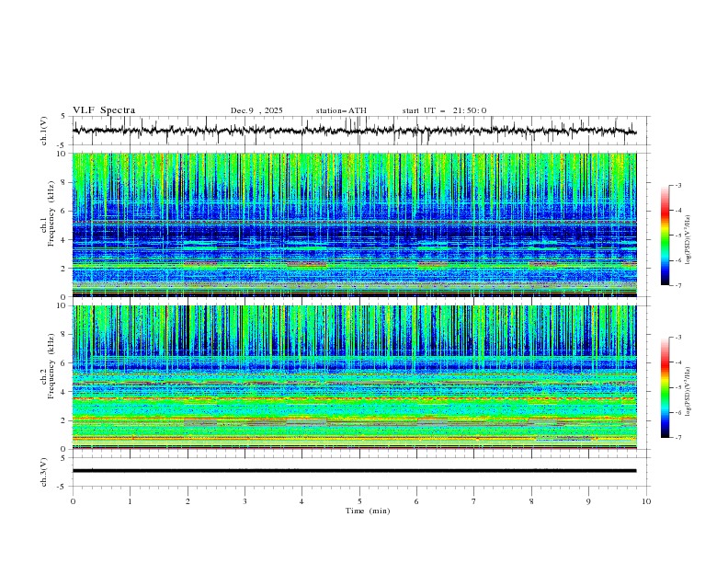Image resolution: width=728 pixels, height=563 pixels.
Task: Click time axis tick label "9"
Action: click(x=588, y=501)
